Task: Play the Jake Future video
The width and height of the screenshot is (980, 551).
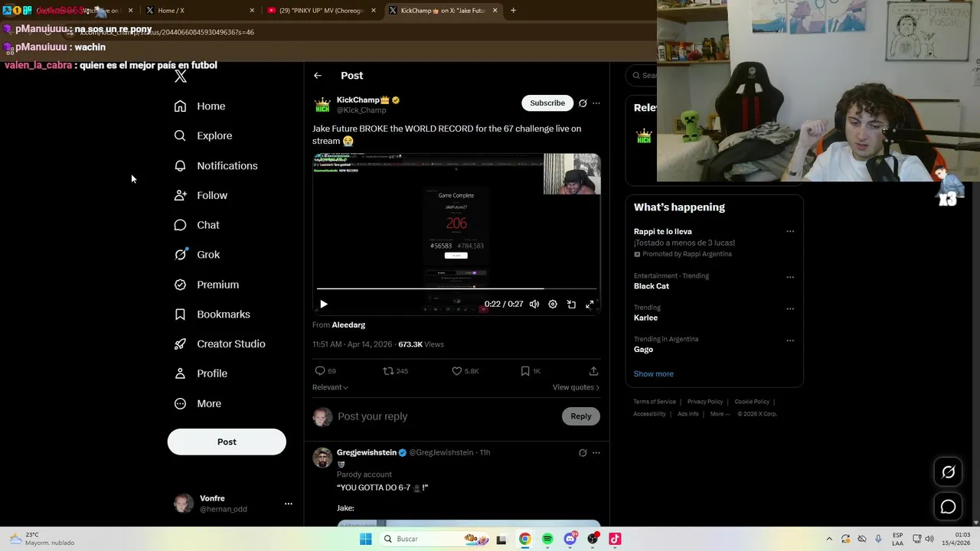Action: pos(324,304)
